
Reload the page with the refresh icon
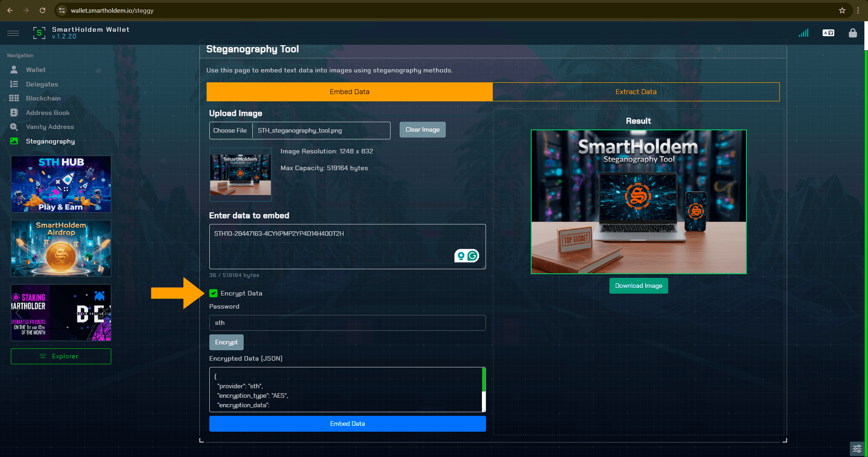click(42, 10)
